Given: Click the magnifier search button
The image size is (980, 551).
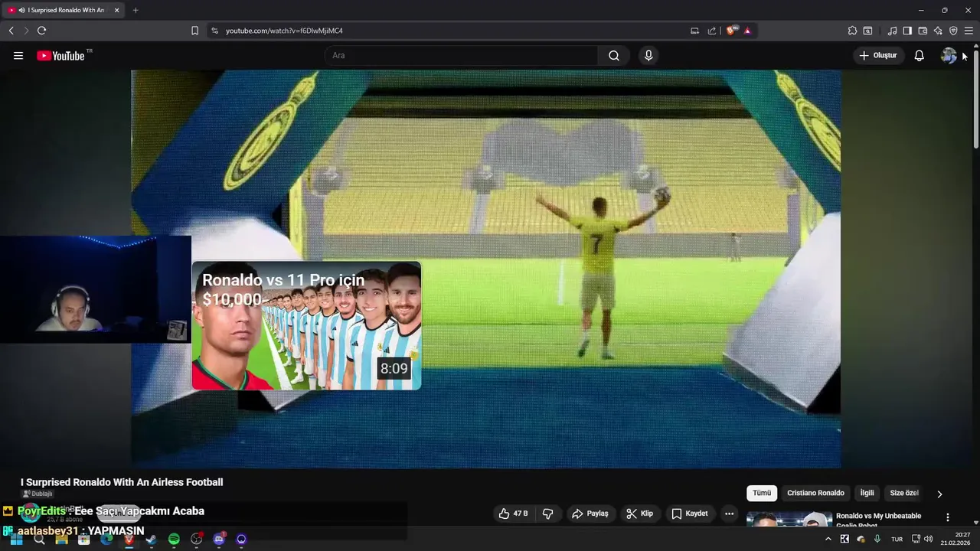Looking at the screenshot, I should pyautogui.click(x=614, y=56).
